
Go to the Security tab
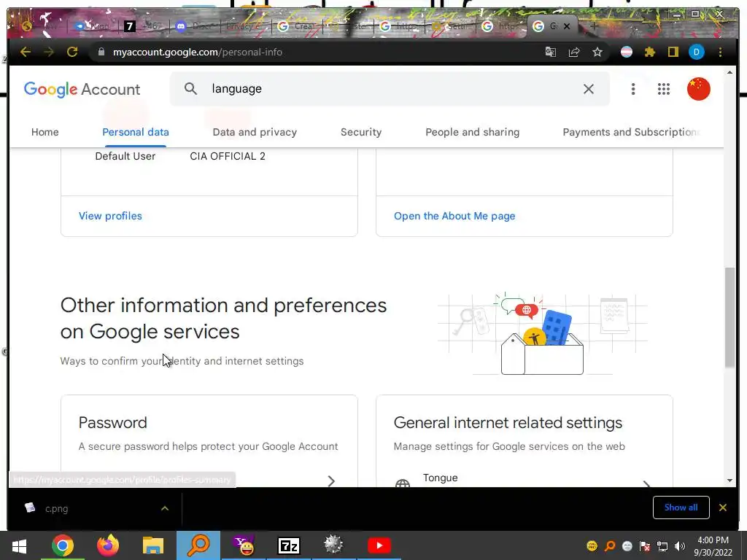(x=360, y=132)
